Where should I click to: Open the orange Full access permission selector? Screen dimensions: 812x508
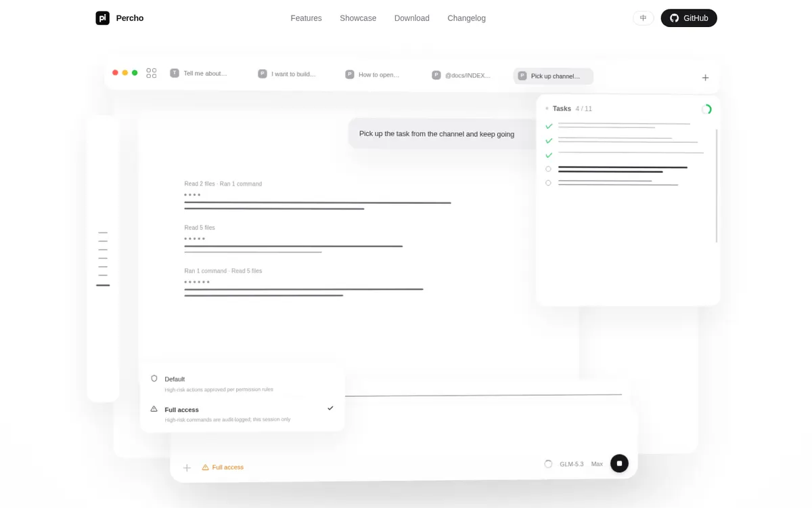pos(223,467)
